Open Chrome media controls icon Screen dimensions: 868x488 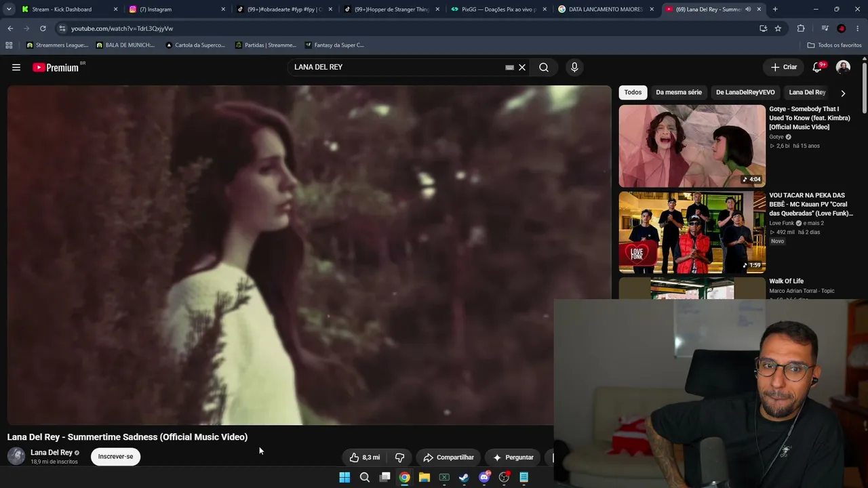coord(825,28)
